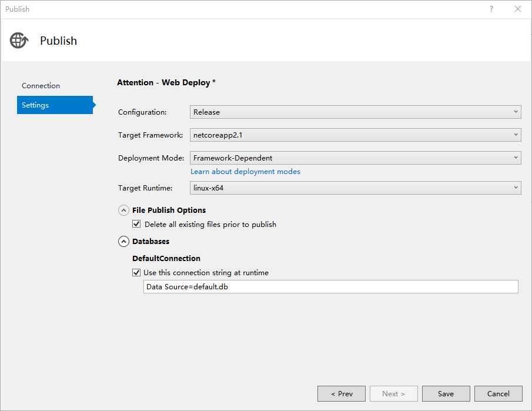Collapse the Databases section
This screenshot has width=532, height=411.
click(x=123, y=241)
